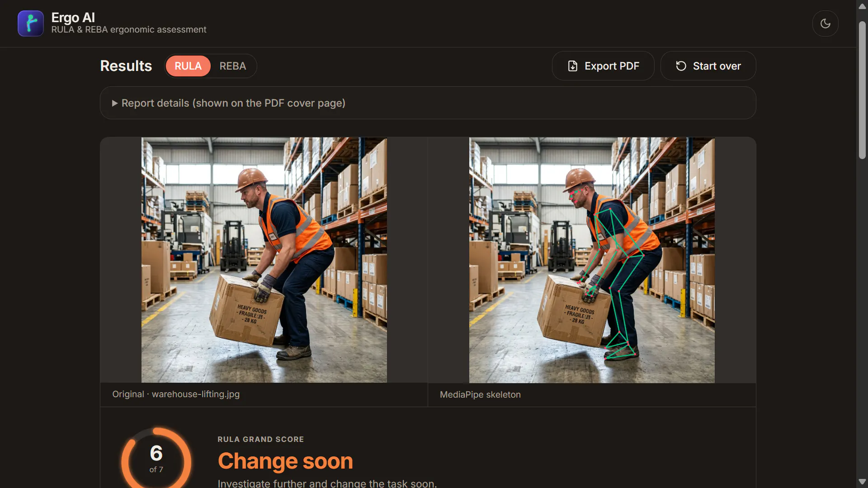The height and width of the screenshot is (488, 868).
Task: Click the 'Ergo AI' title text
Action: [73, 17]
